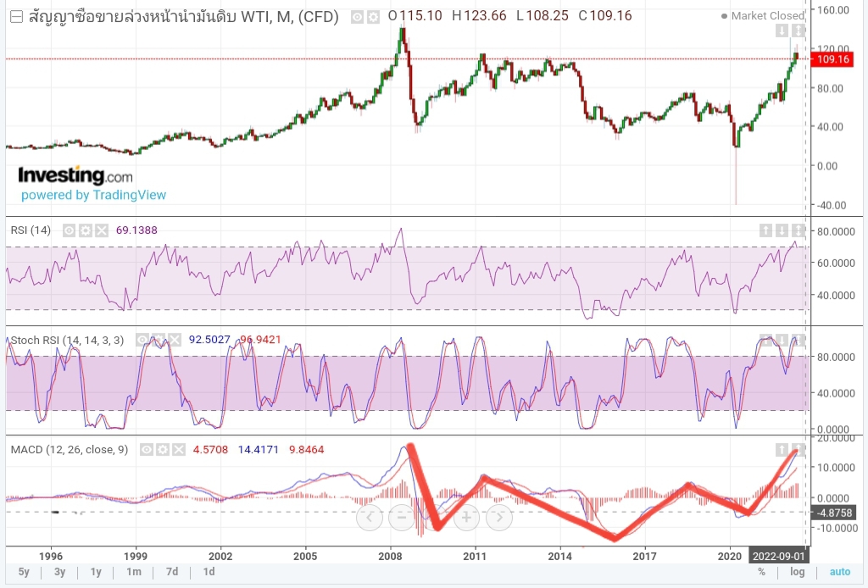Click Stoch RSI value 92.5027

coord(209,340)
